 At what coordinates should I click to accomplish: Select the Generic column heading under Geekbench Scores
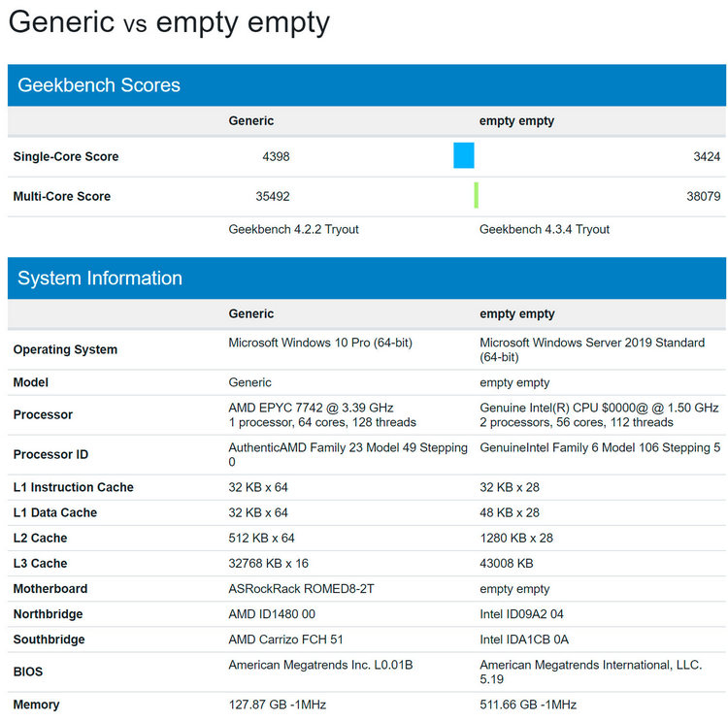(251, 120)
